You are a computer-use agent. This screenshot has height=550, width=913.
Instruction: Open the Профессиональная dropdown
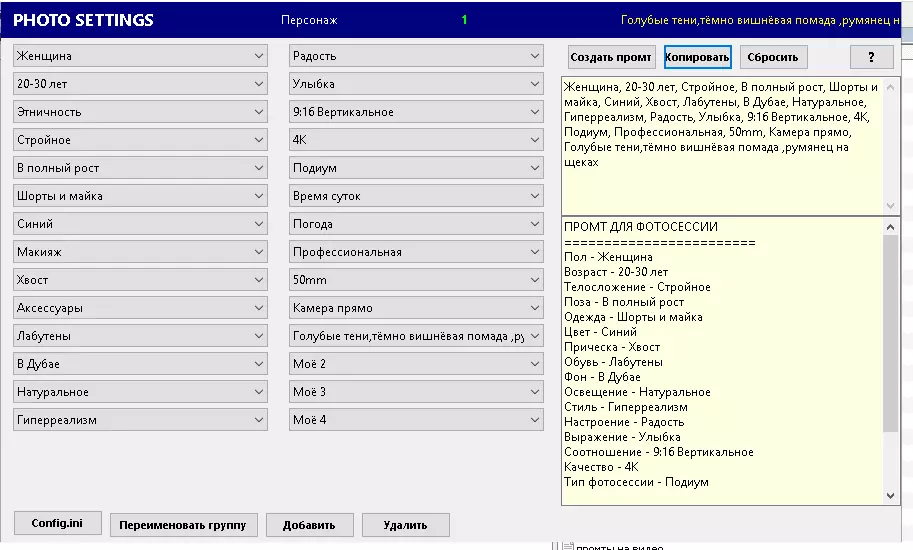pos(416,251)
